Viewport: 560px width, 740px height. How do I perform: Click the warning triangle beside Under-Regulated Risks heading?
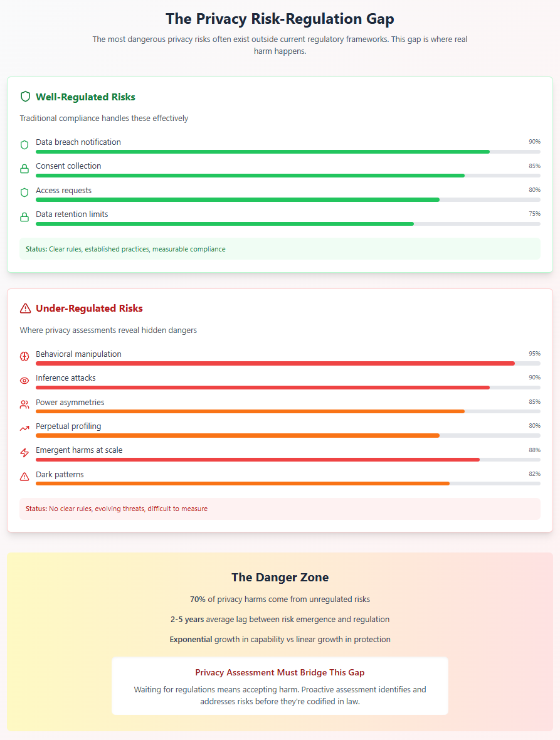[26, 309]
